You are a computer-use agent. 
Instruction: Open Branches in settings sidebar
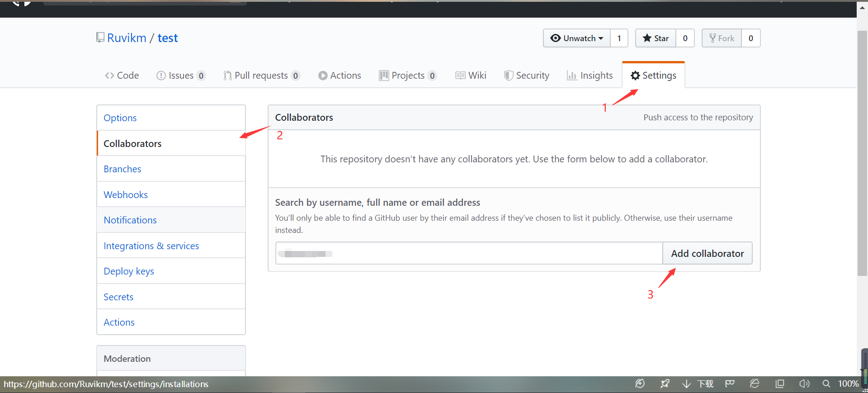coord(171,169)
